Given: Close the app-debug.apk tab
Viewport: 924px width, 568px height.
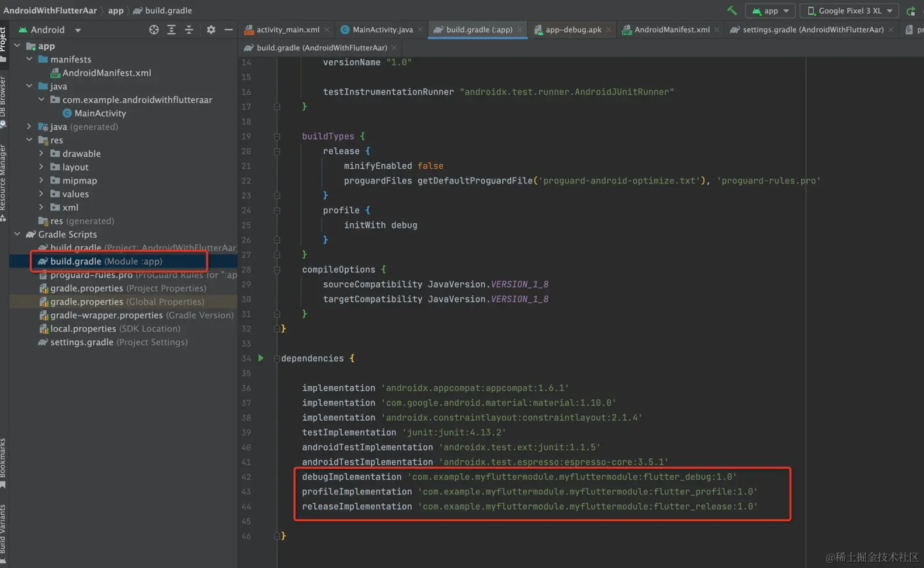Looking at the screenshot, I should tap(609, 30).
